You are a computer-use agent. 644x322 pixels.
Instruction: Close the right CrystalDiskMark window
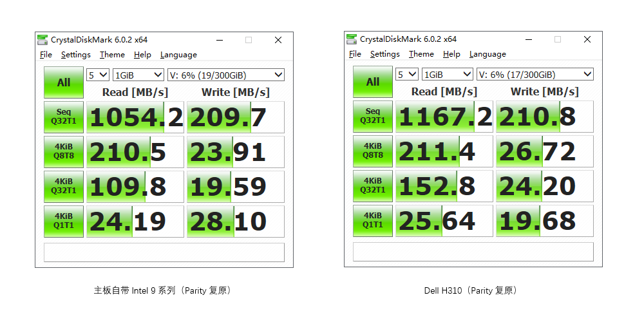pos(587,39)
